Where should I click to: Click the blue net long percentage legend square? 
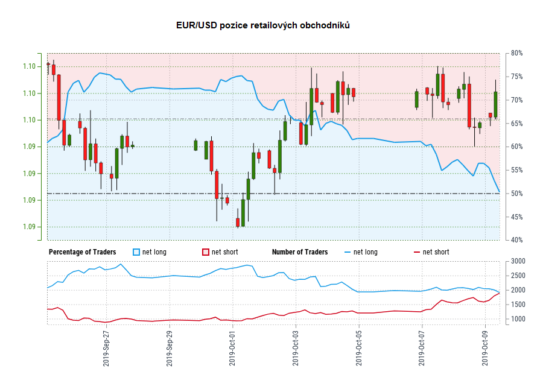[x=136, y=252]
